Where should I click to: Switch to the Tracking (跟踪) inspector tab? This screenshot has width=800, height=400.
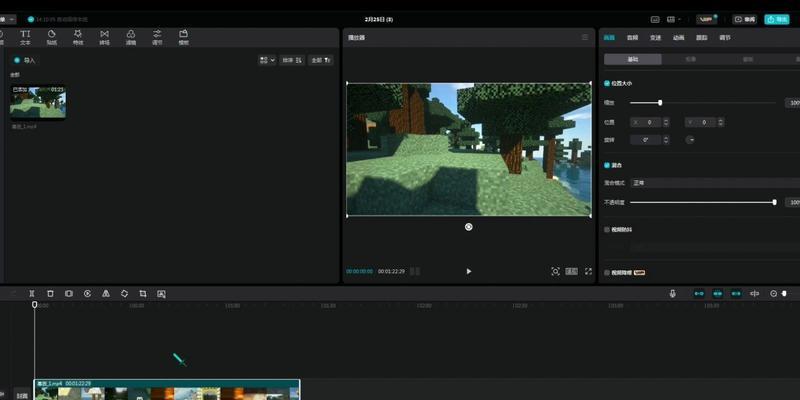coord(702,38)
